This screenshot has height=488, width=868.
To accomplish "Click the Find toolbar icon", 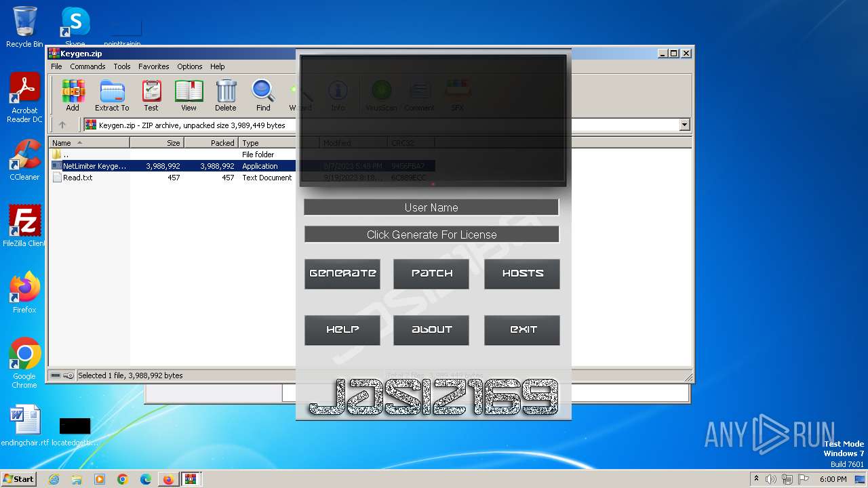I will click(x=263, y=96).
